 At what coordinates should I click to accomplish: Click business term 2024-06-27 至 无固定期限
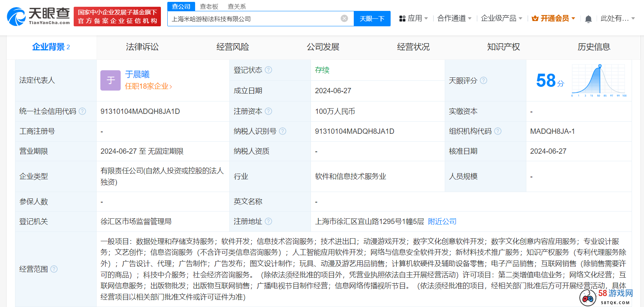(142, 151)
